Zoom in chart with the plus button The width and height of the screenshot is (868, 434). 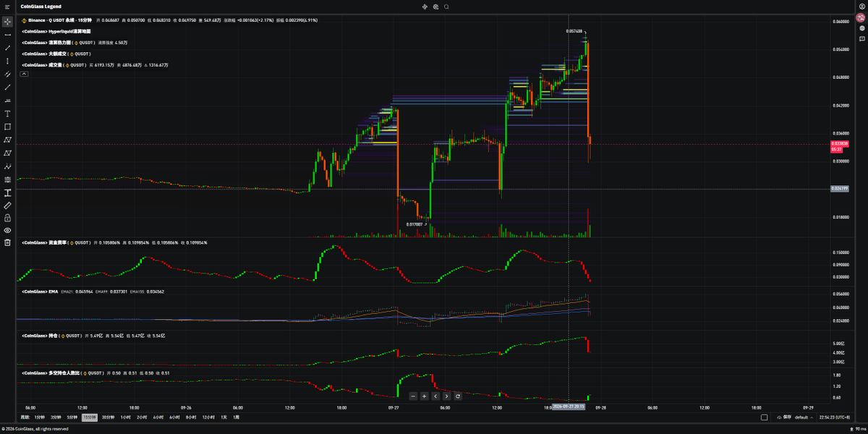[x=424, y=396]
